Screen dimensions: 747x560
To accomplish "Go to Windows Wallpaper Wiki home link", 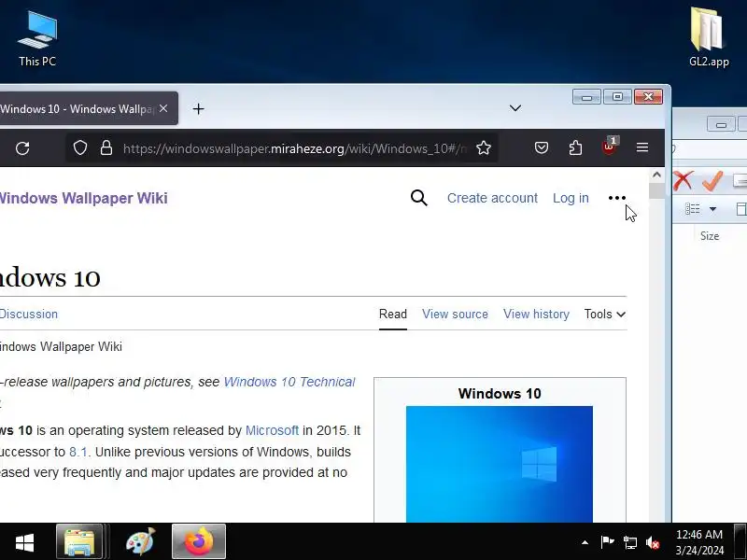I will [x=83, y=198].
